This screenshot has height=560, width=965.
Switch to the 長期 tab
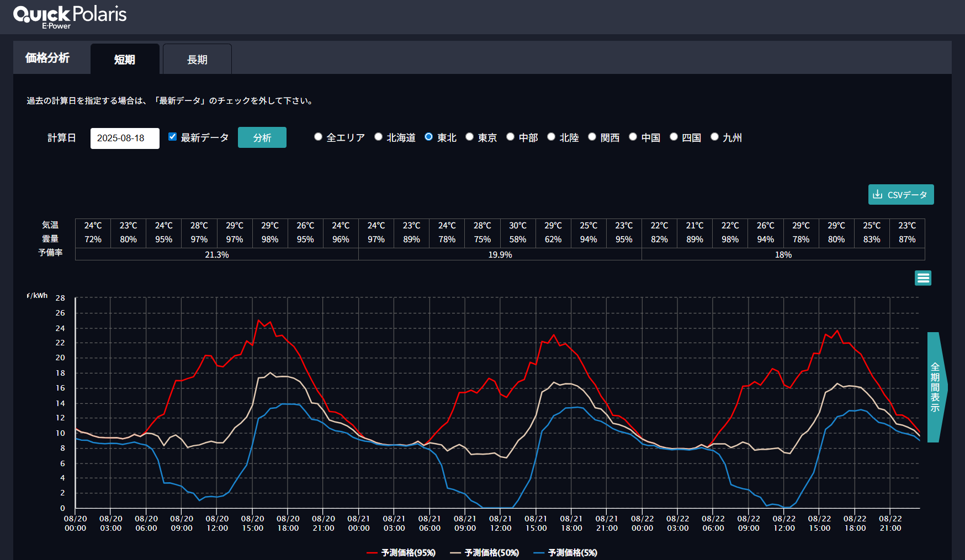coord(197,60)
